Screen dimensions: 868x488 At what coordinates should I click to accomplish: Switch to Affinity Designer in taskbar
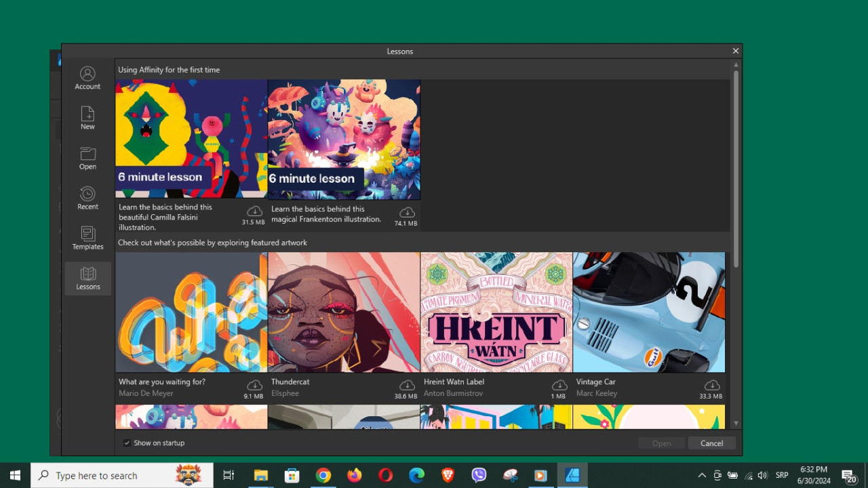pyautogui.click(x=572, y=475)
